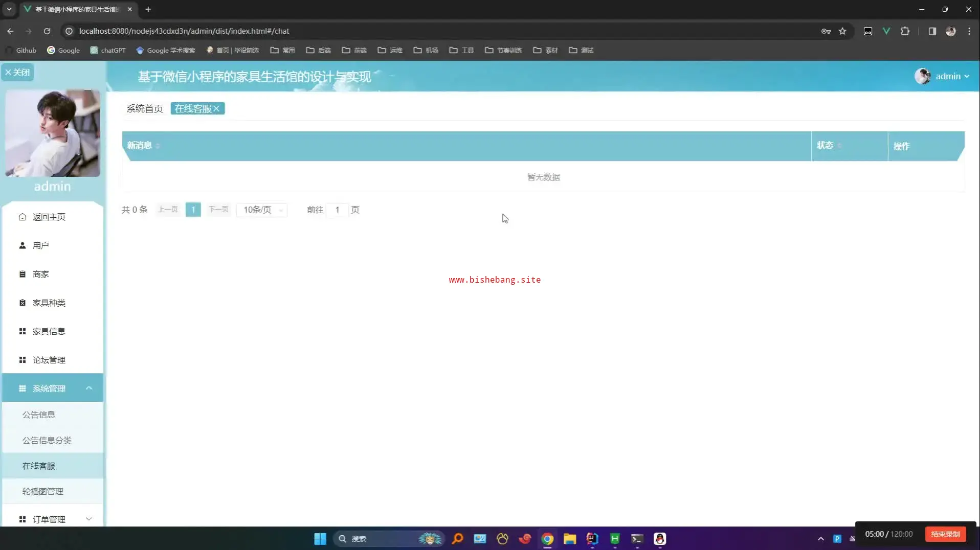Open the admin account dropdown
The height and width of the screenshot is (550, 980).
point(942,76)
